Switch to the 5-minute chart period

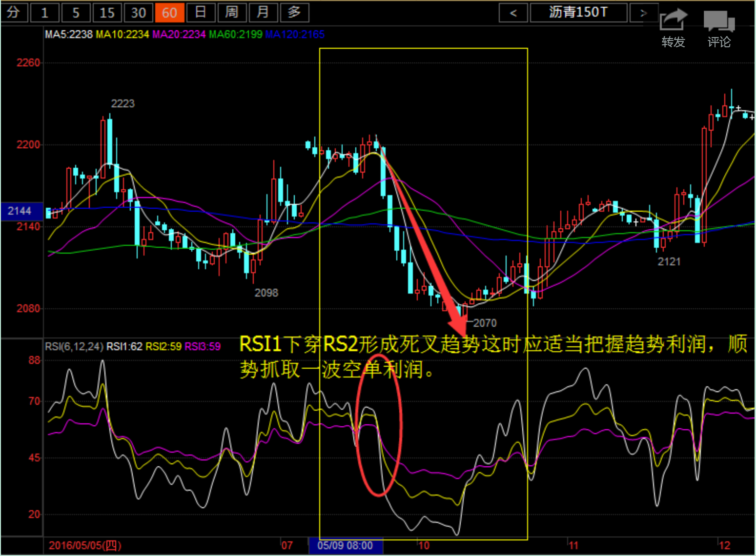click(x=76, y=12)
